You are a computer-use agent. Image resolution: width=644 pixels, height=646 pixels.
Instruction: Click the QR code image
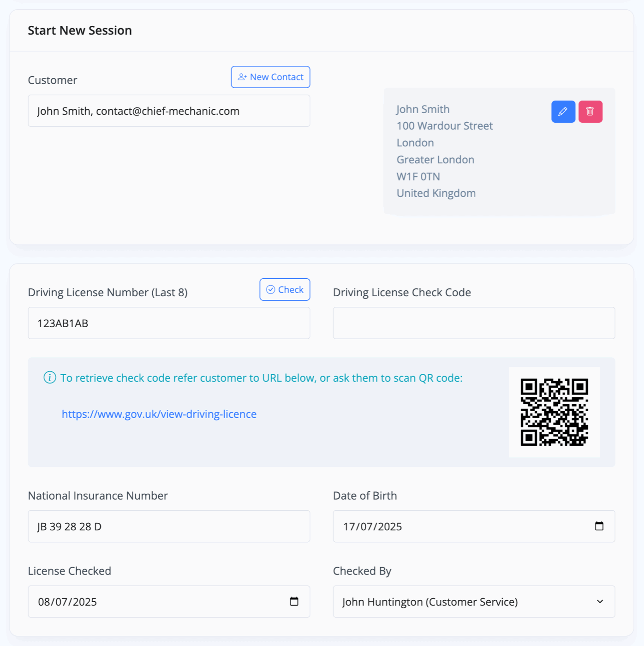coord(554,412)
